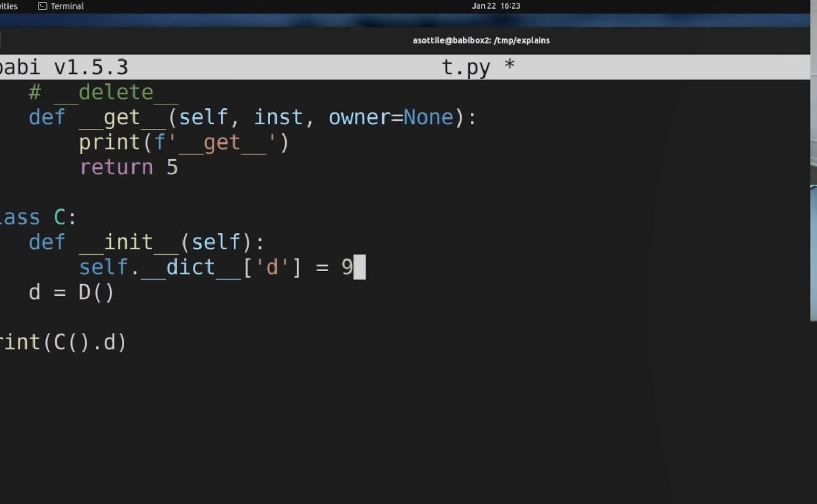Click the Terminal icon in the top bar
Image resolution: width=817 pixels, height=504 pixels.
41,6
